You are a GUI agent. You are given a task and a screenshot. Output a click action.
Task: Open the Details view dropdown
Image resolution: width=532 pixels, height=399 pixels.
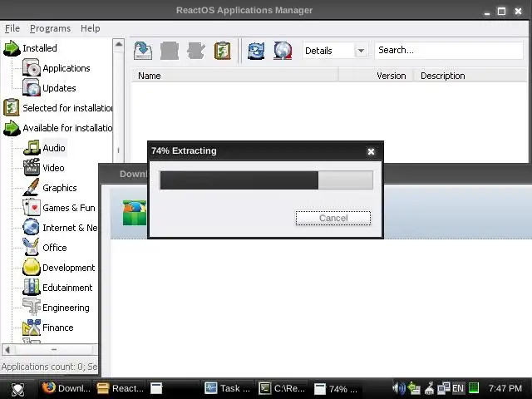(x=361, y=51)
